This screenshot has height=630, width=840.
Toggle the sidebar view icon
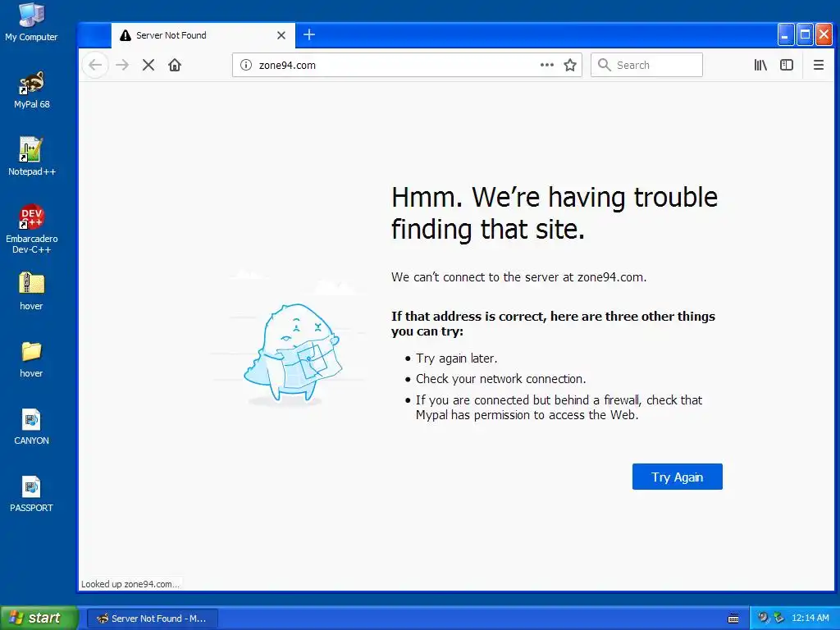click(787, 65)
